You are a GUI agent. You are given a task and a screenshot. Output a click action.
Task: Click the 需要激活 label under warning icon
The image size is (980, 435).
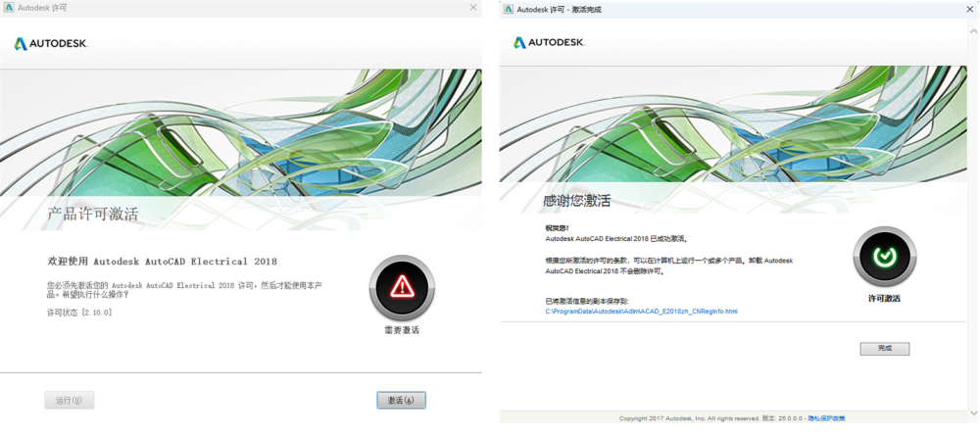click(402, 329)
